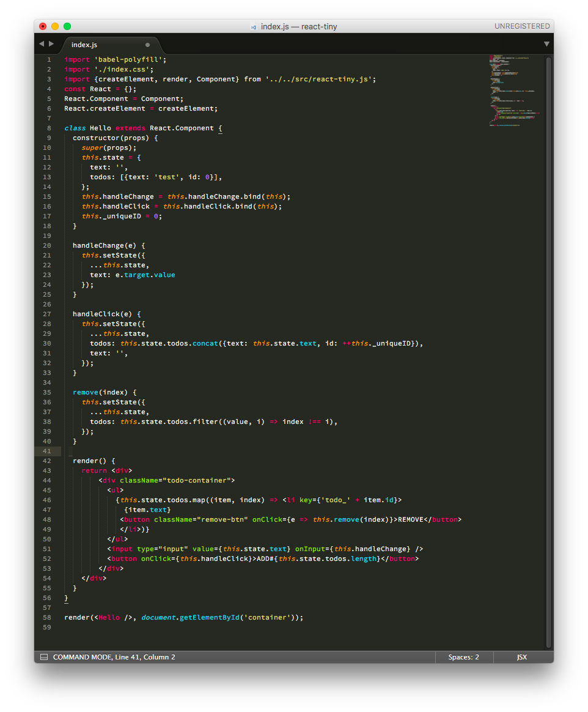This screenshot has width=588, height=712.
Task: Click 'handleClick(e)' method definition
Action: [102, 314]
